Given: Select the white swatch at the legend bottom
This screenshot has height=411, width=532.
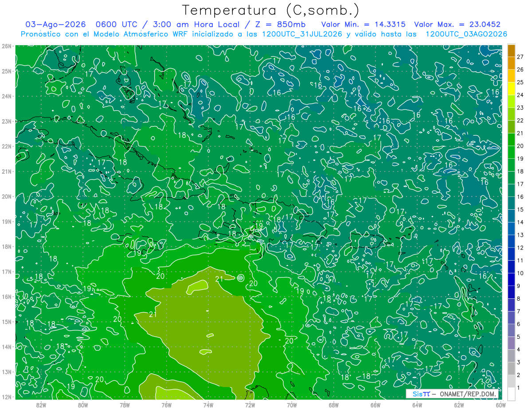Looking at the screenshot, I should (x=511, y=394).
